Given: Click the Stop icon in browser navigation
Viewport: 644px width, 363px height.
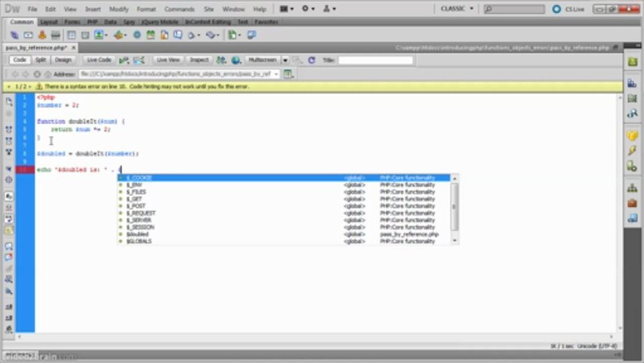Looking at the screenshot, I should tap(37, 74).
